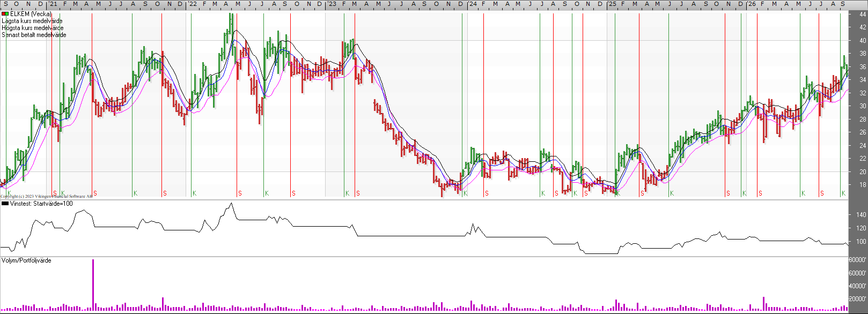The width and height of the screenshot is (868, 314).
Task: Click the Volym/Portföljvärde panel label
Action: tap(26, 260)
